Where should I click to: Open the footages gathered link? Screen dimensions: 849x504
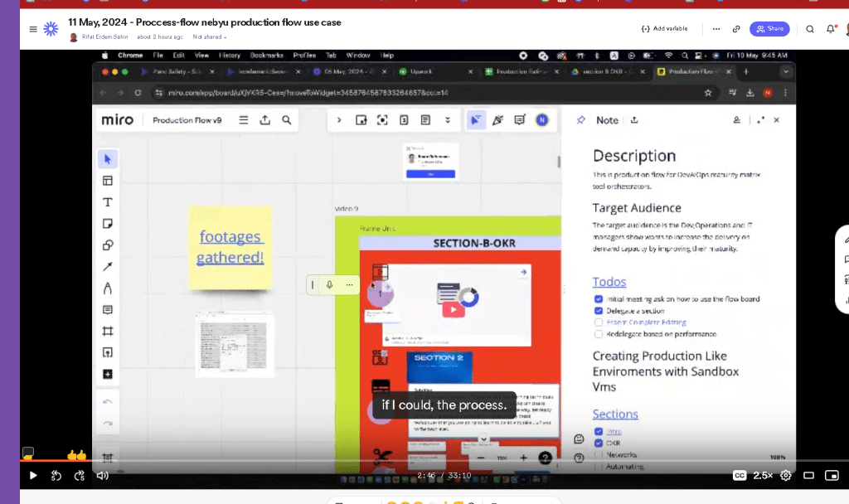click(230, 247)
